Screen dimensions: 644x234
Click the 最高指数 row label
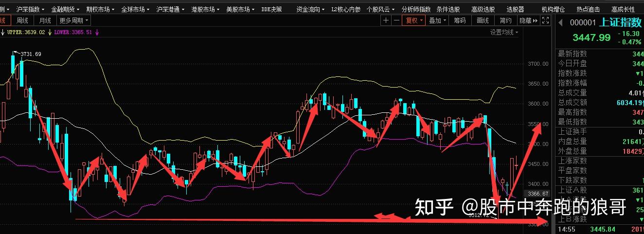pos(572,112)
